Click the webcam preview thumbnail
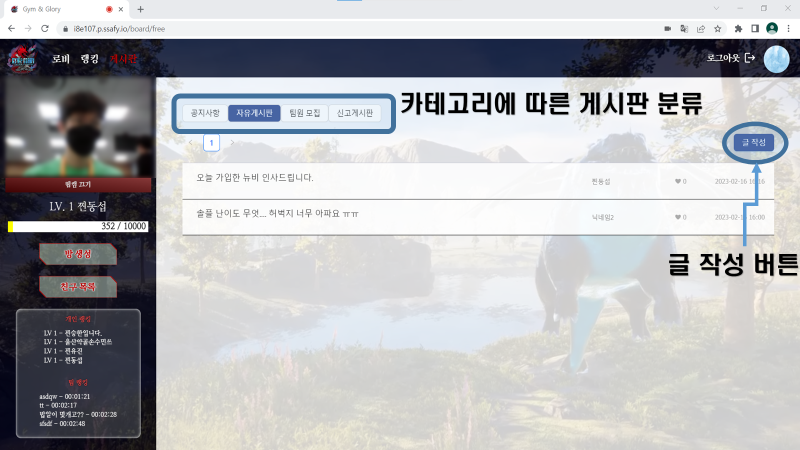 coord(78,128)
